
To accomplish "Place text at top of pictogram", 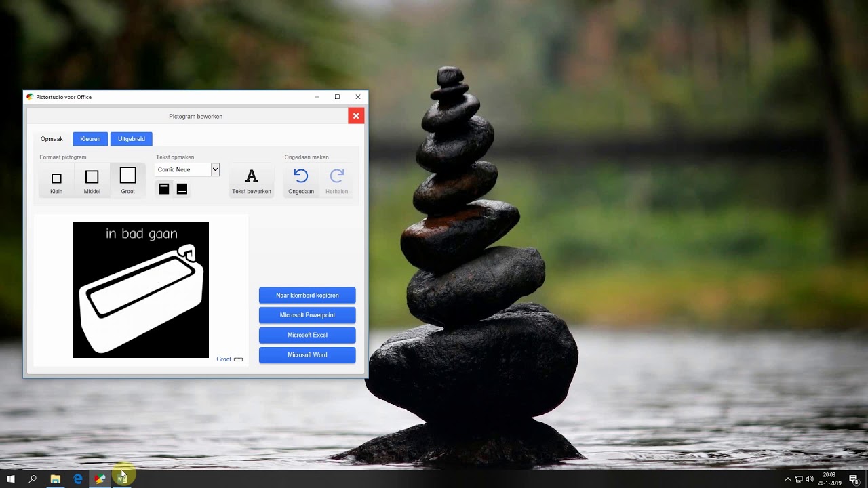I will [163, 189].
